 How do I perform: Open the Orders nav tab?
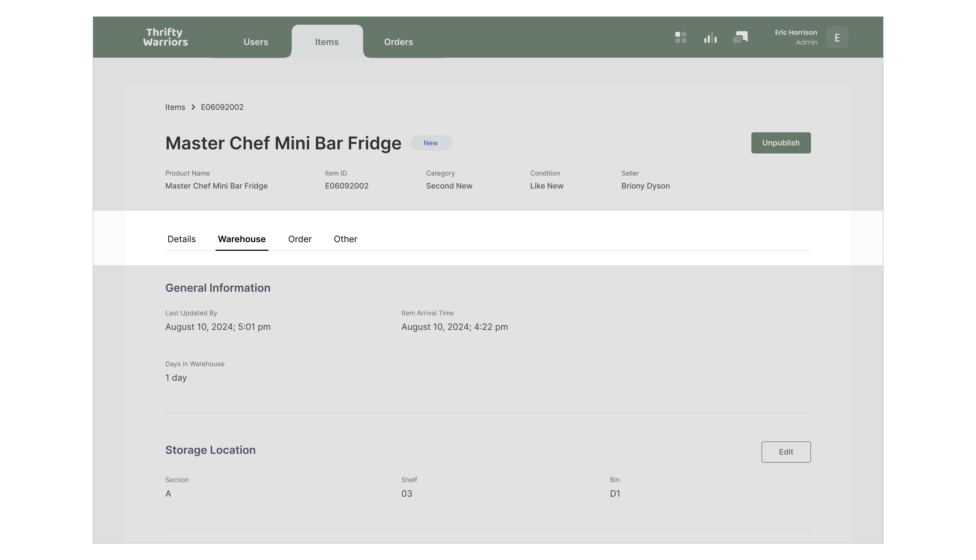pyautogui.click(x=398, y=42)
